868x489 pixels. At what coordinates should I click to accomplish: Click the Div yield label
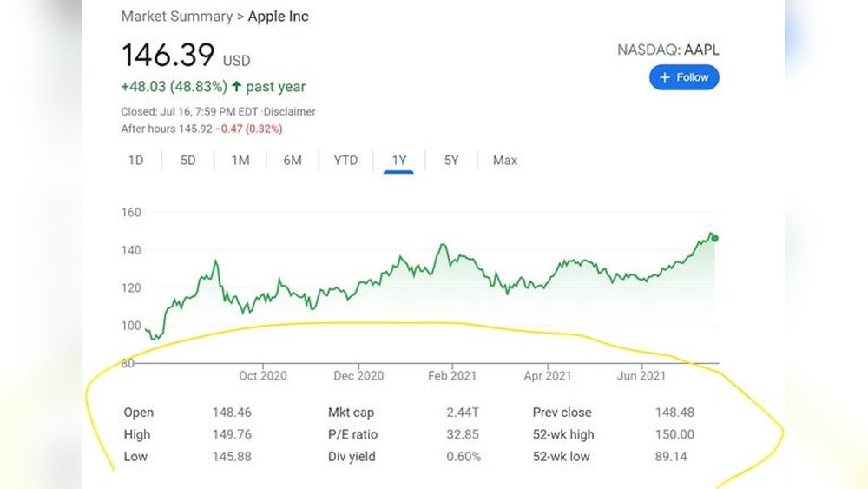click(x=352, y=457)
